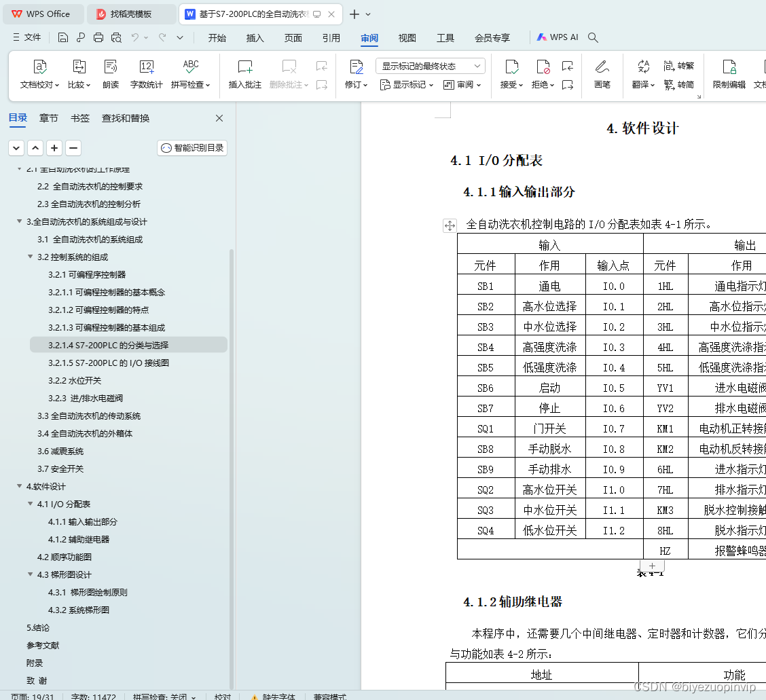The width and height of the screenshot is (766, 700).
Task: Redo the last action
Action: coord(162,37)
